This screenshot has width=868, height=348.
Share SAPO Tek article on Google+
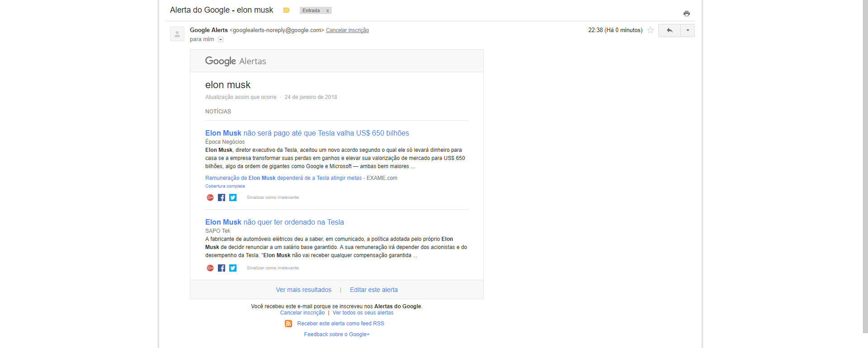tap(210, 268)
